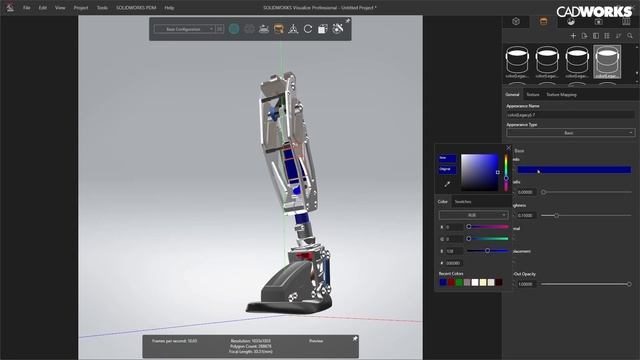Close the color picker popup
The height and width of the screenshot is (360, 640).
tap(508, 148)
